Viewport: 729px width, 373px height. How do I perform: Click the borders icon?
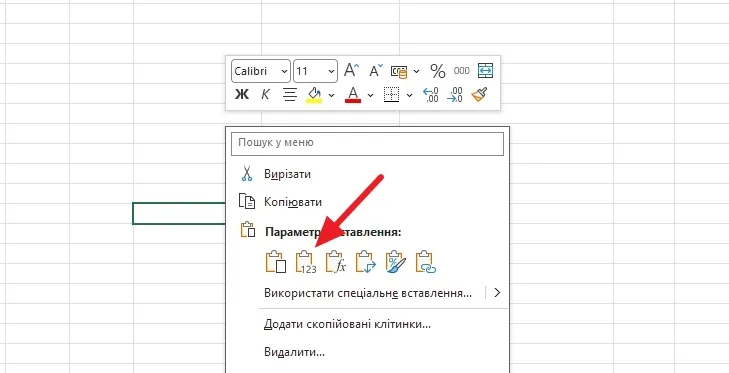(391, 95)
